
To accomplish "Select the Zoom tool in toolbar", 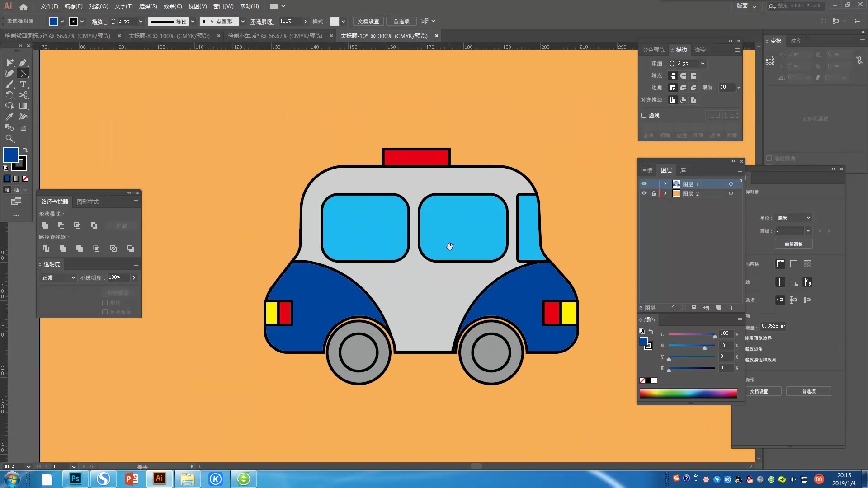I will tap(9, 138).
